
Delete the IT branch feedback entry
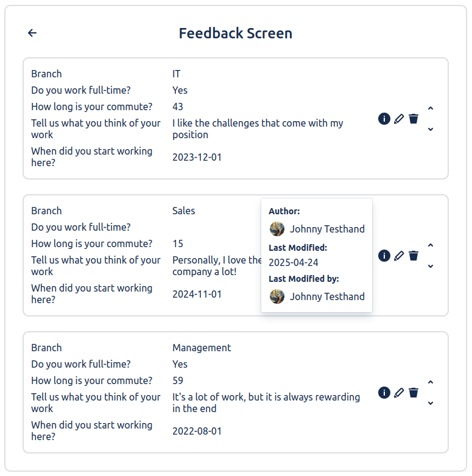point(414,119)
